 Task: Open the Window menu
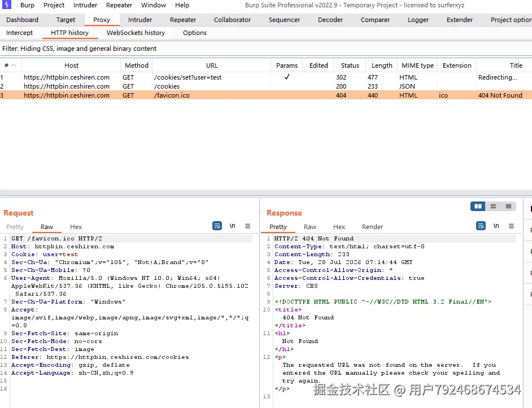[154, 5]
